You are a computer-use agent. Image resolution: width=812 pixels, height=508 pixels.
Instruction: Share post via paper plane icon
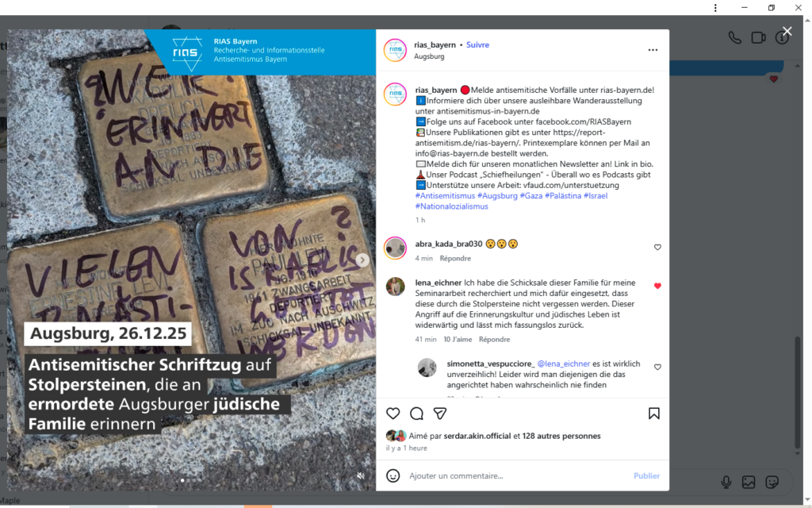(439, 413)
